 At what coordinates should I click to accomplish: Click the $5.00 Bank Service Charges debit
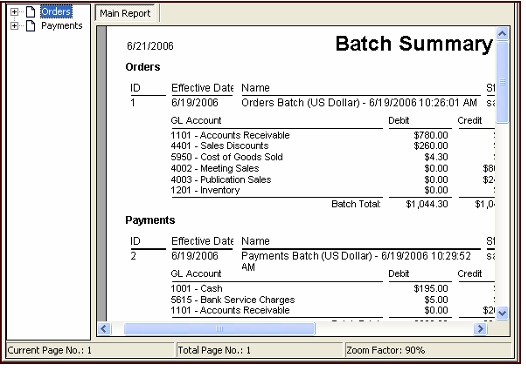coord(436,300)
